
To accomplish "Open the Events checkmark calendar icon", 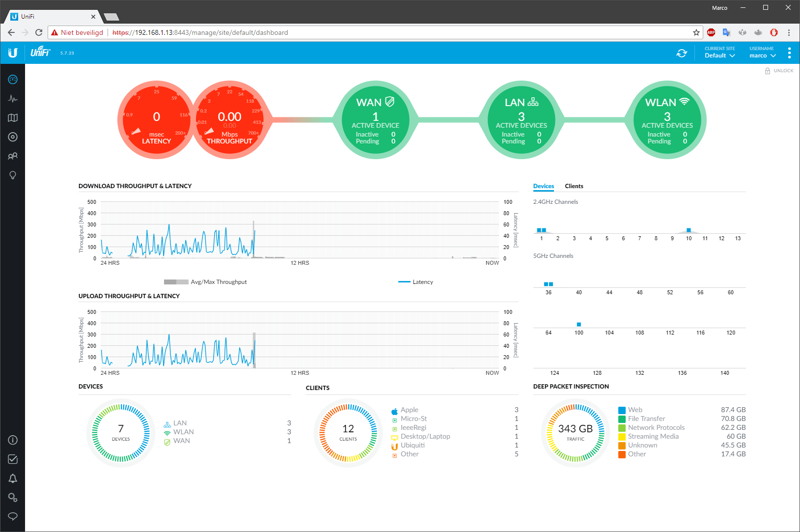I will coord(13,459).
